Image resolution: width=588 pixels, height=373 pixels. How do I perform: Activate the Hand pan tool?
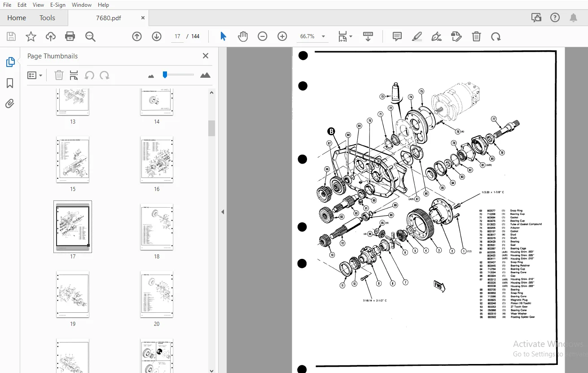[243, 36]
